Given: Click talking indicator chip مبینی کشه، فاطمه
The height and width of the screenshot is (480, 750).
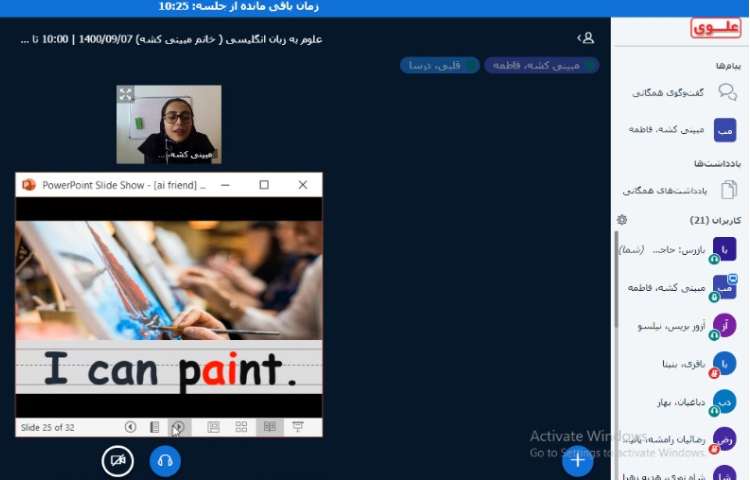Looking at the screenshot, I should click(541, 65).
